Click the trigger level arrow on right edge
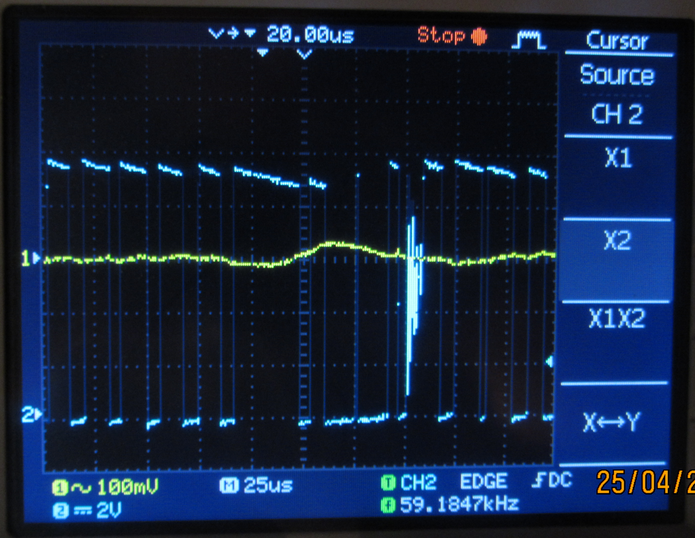Viewport: 695px width, 538px height. pyautogui.click(x=548, y=361)
